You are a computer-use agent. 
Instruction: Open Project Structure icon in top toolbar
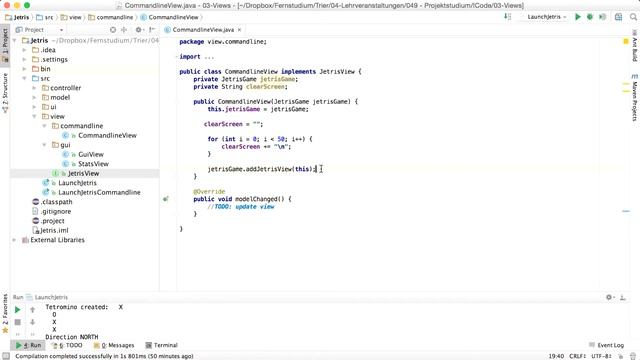tap(619, 17)
